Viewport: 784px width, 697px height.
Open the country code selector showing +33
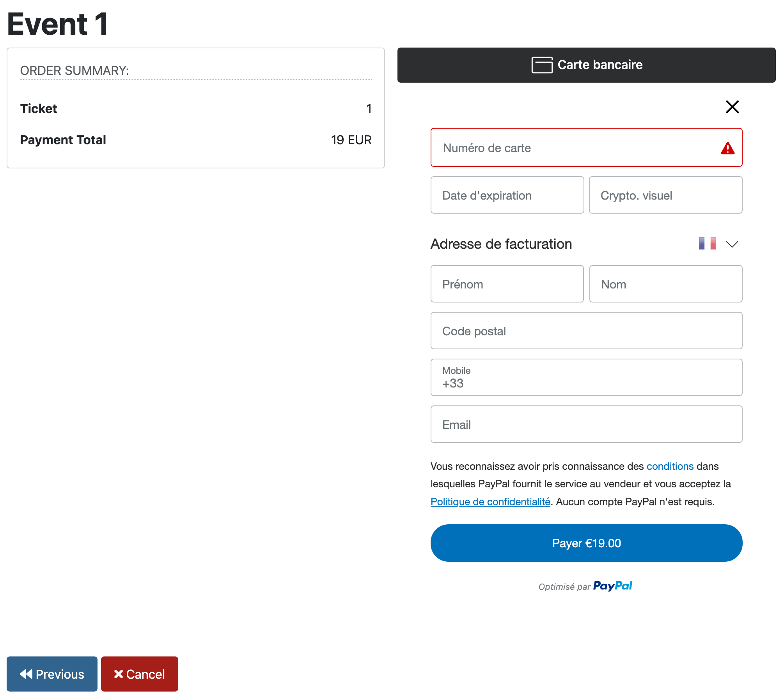452,383
